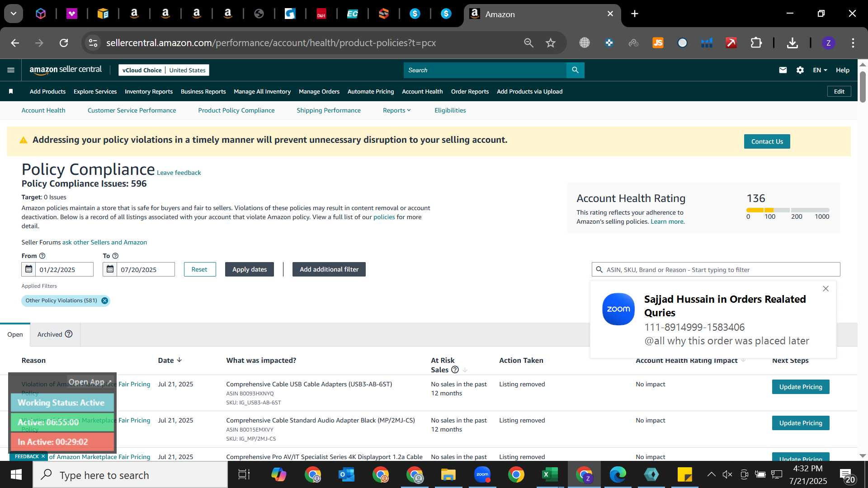Click the Reset dates button
The width and height of the screenshot is (868, 488).
[199, 269]
